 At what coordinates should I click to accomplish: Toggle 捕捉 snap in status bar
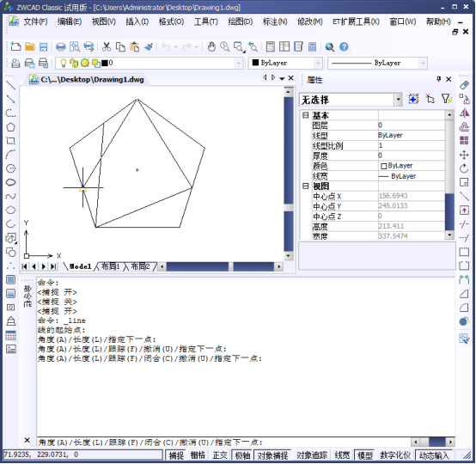(x=176, y=455)
